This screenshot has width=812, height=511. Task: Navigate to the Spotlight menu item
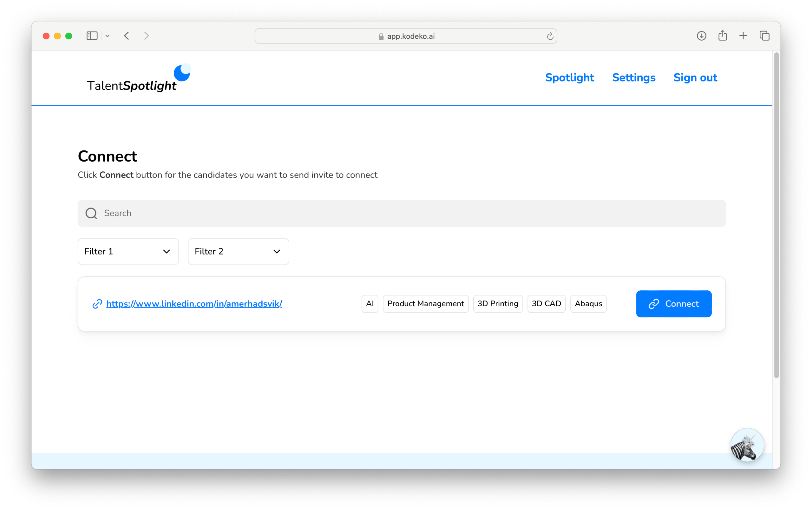[x=569, y=78]
